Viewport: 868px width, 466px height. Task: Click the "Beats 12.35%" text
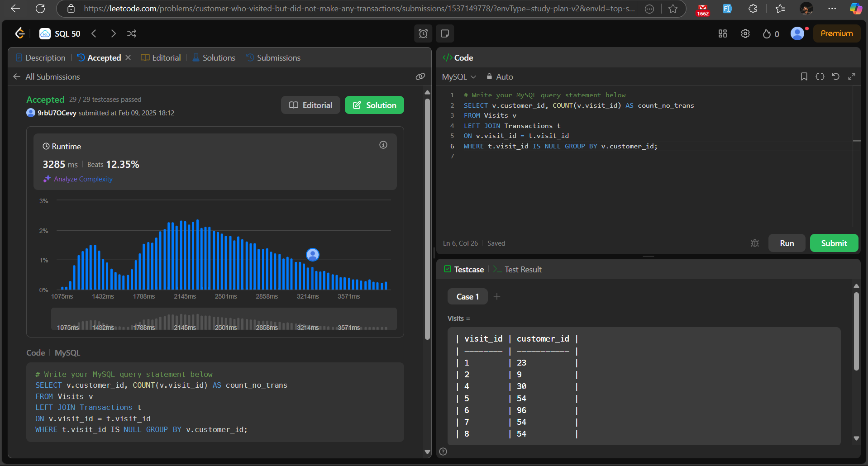(x=113, y=164)
